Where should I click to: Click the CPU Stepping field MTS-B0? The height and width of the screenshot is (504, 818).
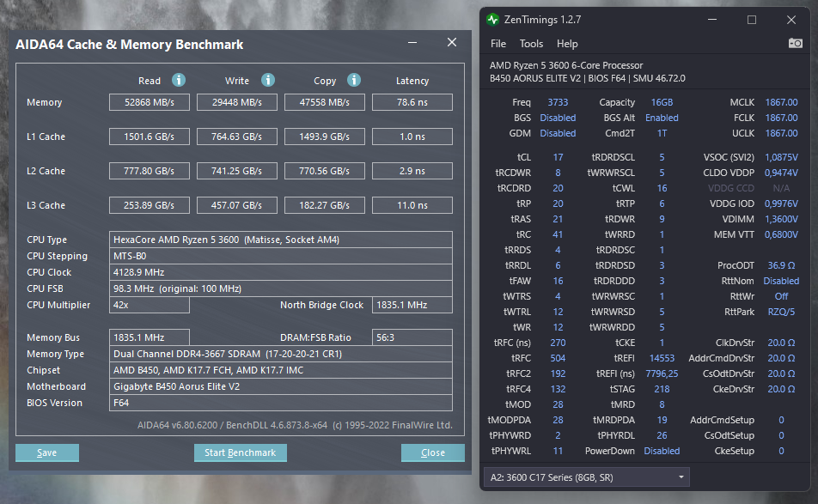[x=281, y=256]
